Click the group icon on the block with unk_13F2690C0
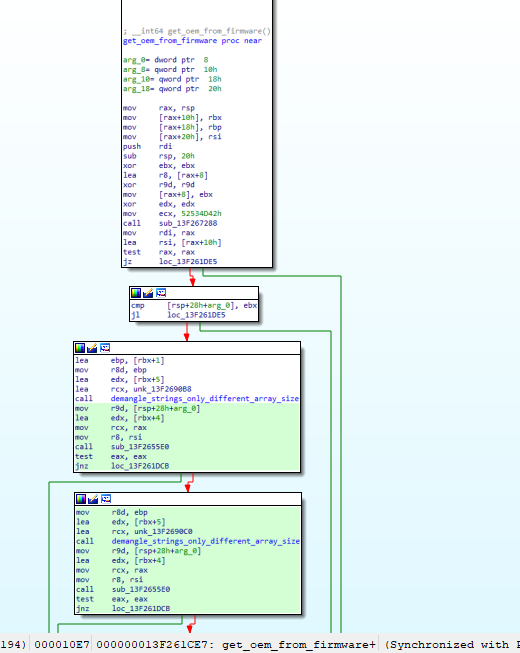This screenshot has width=520, height=653. coord(106,499)
